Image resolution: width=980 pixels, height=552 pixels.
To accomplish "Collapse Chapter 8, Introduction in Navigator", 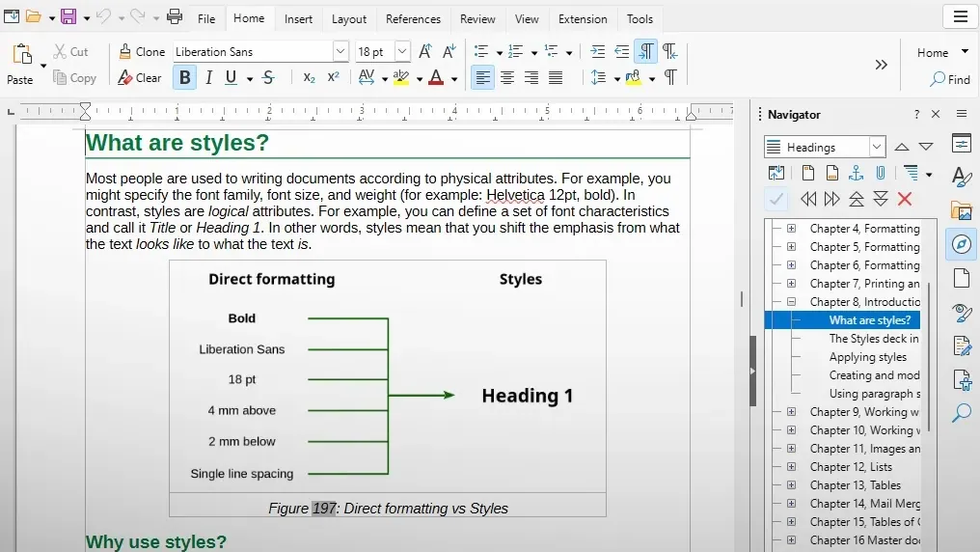I will (x=791, y=301).
